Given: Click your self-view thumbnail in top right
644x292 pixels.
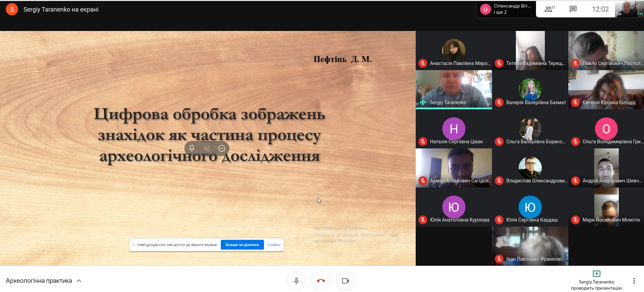Looking at the screenshot, I should coord(629,9).
